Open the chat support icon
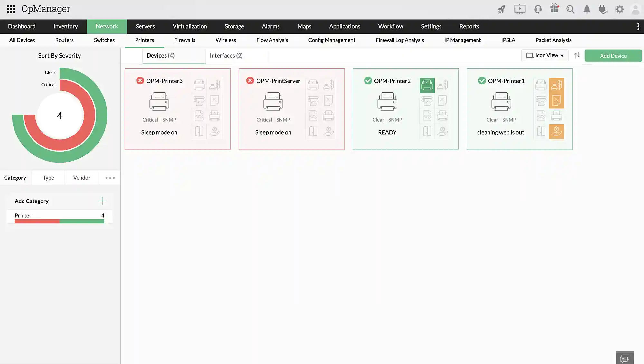Viewport: 644px width, 364px height. point(624,358)
